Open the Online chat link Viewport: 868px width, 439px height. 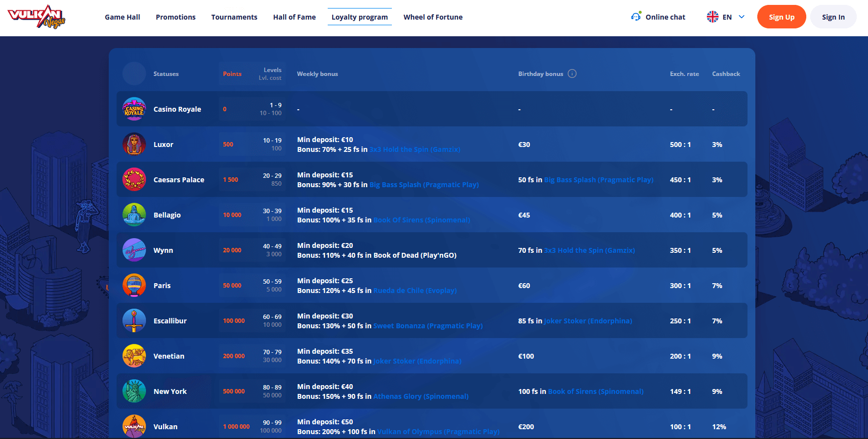click(x=665, y=17)
